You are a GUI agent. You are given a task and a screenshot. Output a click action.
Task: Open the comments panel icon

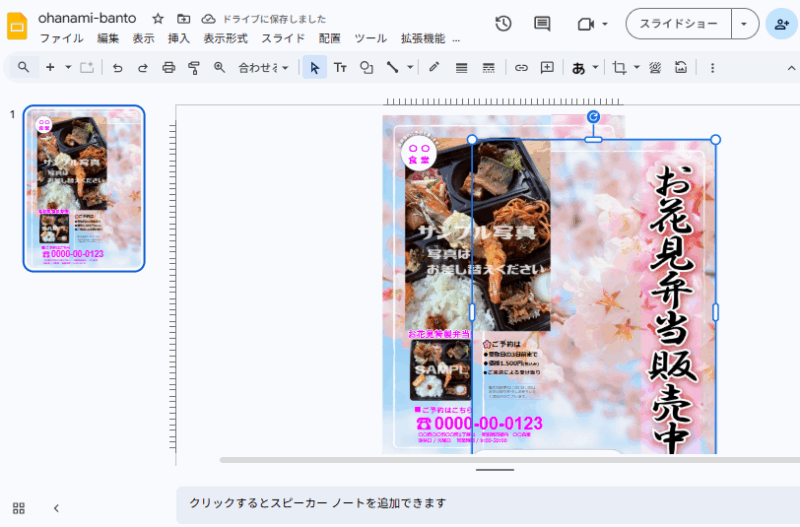coord(542,24)
